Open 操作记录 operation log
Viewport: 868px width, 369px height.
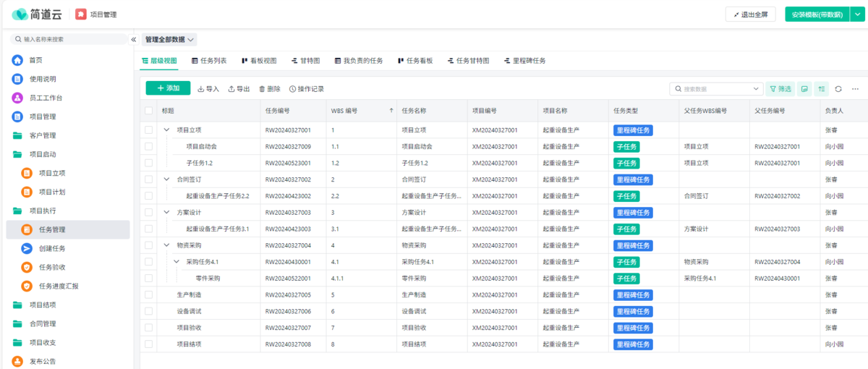tap(307, 89)
